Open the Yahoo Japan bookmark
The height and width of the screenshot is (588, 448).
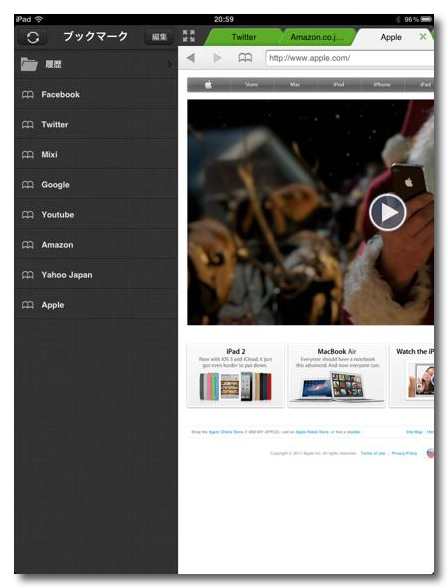click(x=96, y=274)
